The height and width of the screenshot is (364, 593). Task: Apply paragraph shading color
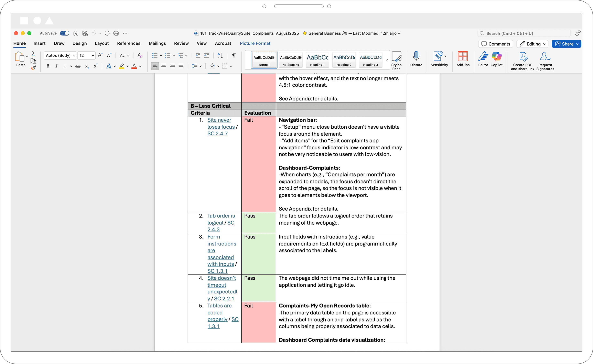tap(212, 66)
